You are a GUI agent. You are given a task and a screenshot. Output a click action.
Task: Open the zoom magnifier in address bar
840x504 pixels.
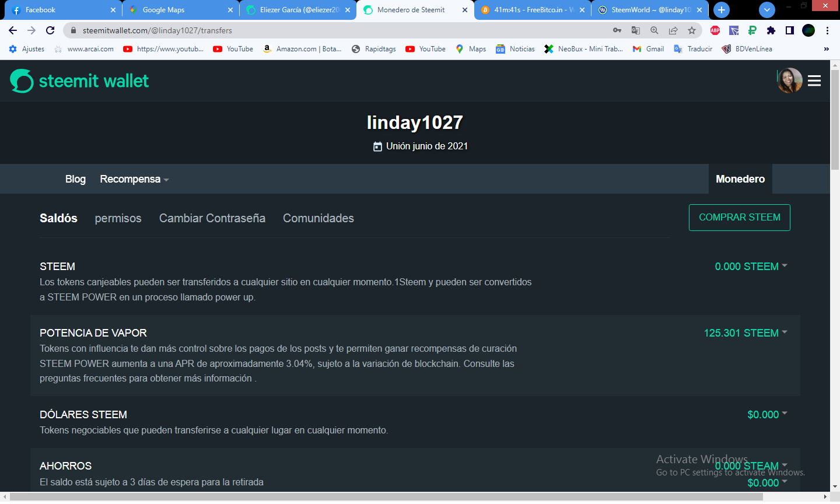coord(654,30)
